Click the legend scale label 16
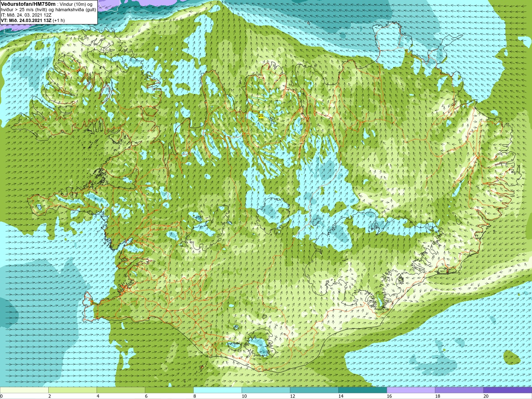 pyautogui.click(x=389, y=396)
